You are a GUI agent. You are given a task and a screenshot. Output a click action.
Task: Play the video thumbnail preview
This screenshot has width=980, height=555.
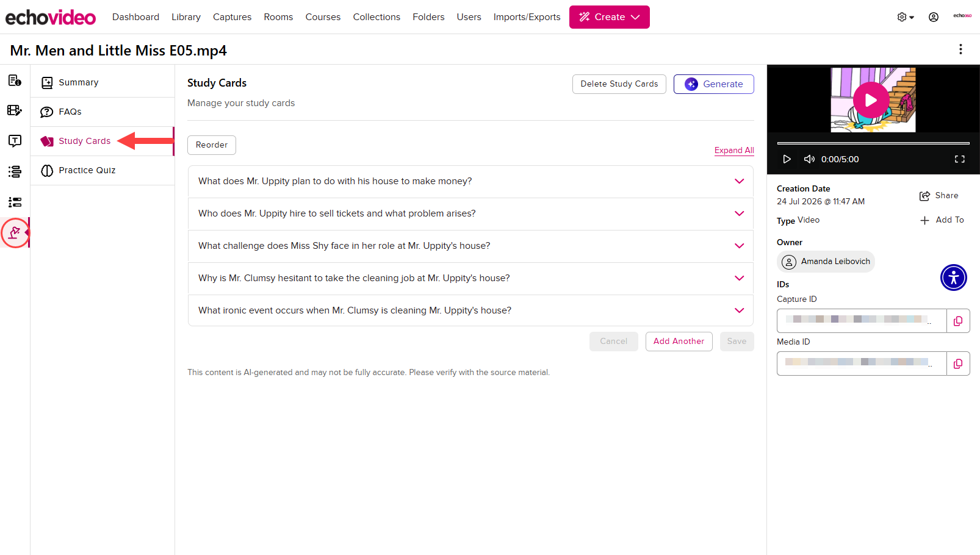[871, 100]
